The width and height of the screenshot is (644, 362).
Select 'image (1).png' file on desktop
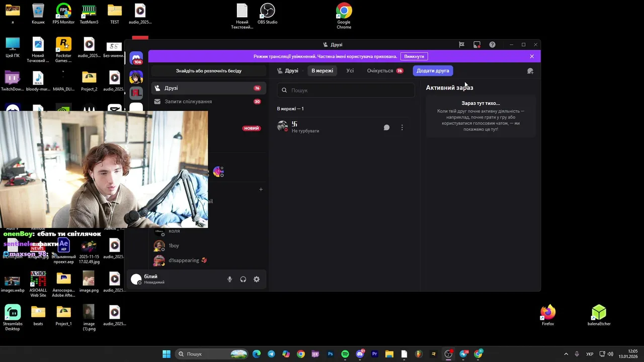(x=89, y=318)
